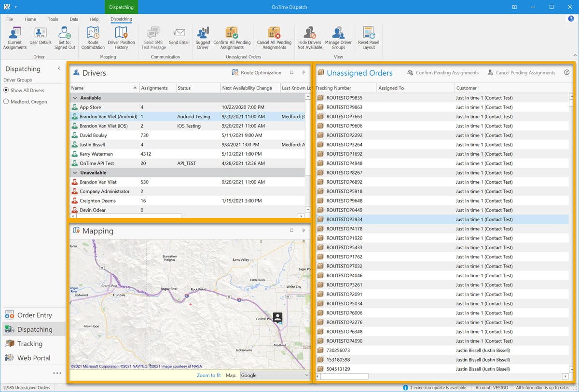
Task: Click the Assigned To column header
Action: (415, 88)
